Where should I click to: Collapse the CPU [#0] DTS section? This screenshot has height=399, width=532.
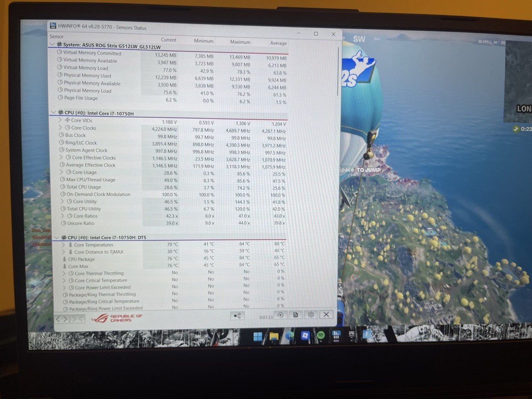[57, 237]
